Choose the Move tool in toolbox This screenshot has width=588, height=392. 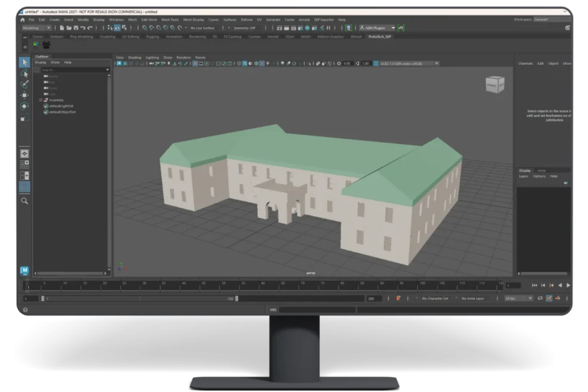pyautogui.click(x=24, y=96)
